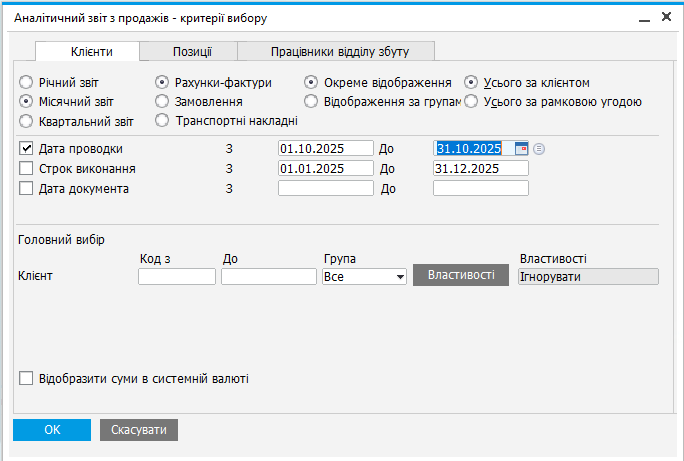The width and height of the screenshot is (684, 461).
Task: Tick the Дата документа checkbox
Action: pyautogui.click(x=27, y=188)
